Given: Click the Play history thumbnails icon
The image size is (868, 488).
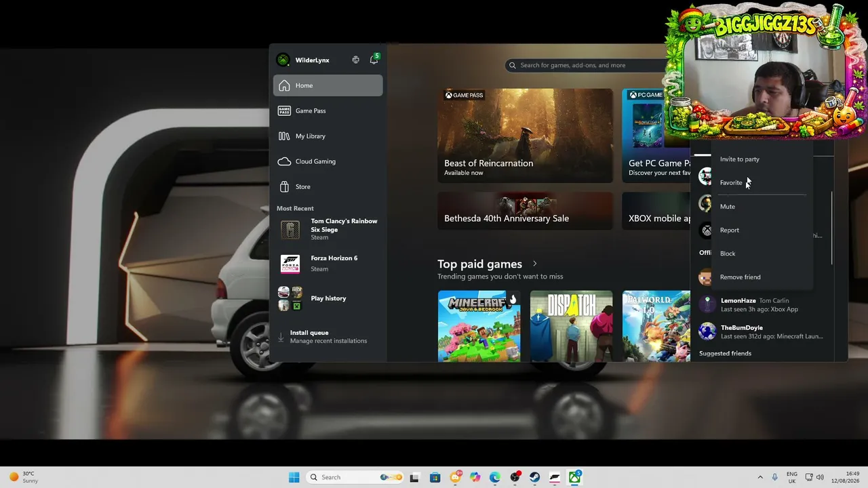Looking at the screenshot, I should tap(290, 298).
